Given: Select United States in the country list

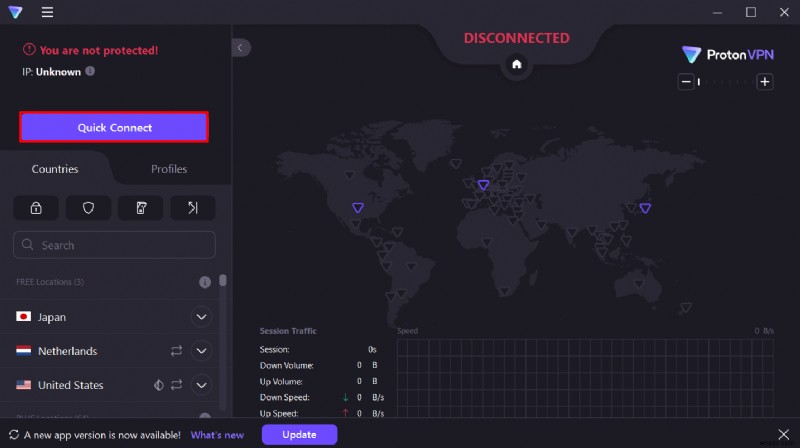Looking at the screenshot, I should (110, 385).
